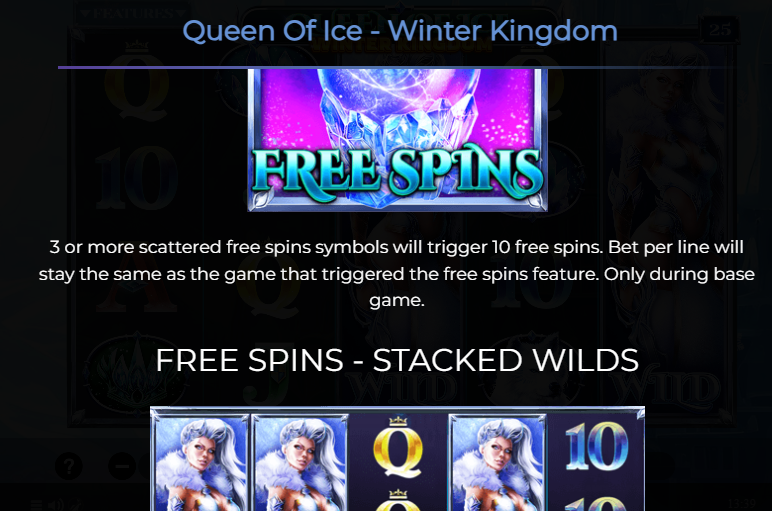Image resolution: width=772 pixels, height=511 pixels.
Task: Click the purple divider line under the title
Action: pos(397,67)
